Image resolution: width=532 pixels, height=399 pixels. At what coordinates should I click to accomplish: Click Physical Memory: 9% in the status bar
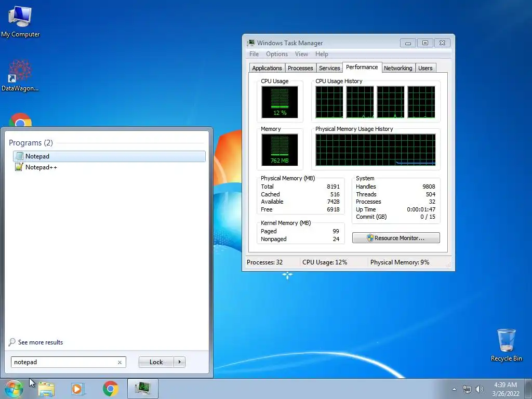click(x=400, y=262)
